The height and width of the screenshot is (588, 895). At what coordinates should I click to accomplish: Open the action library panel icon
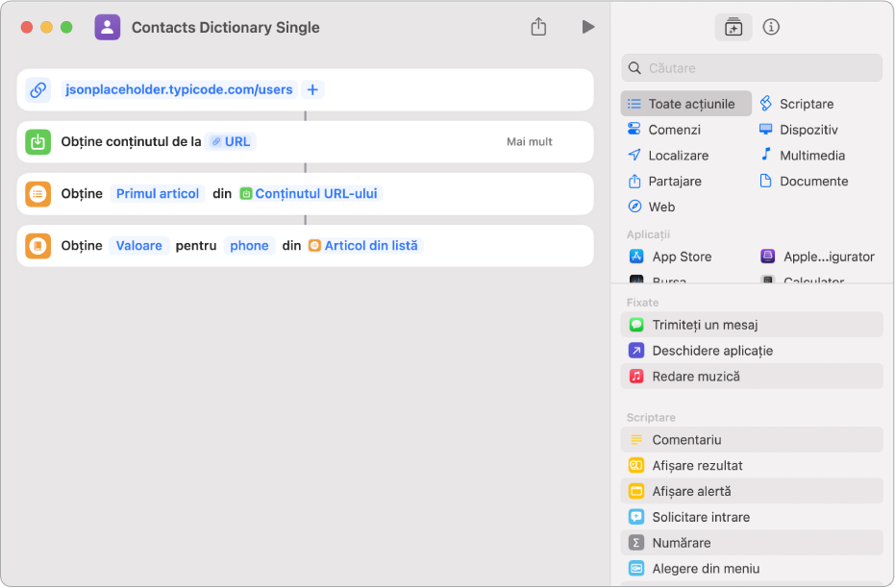[733, 27]
